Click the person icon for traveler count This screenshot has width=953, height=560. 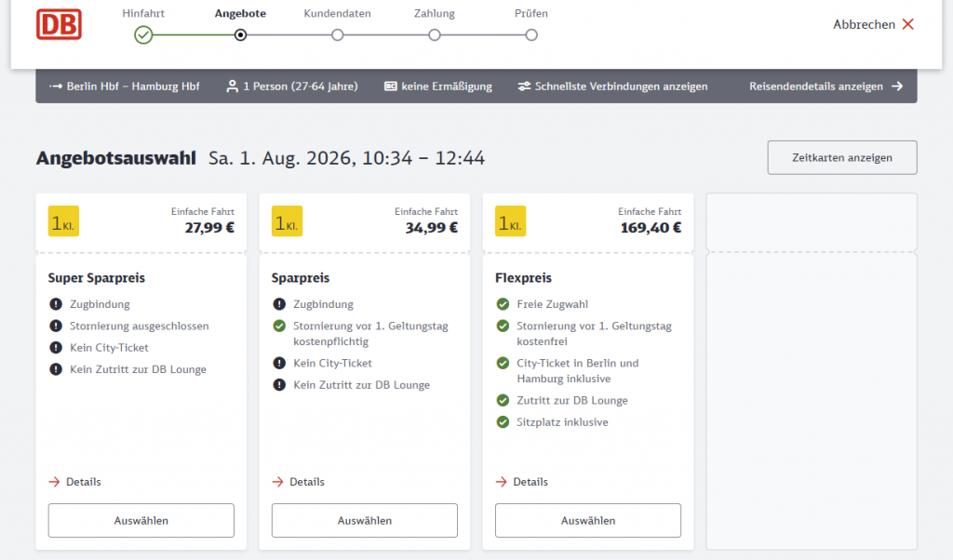tap(232, 87)
